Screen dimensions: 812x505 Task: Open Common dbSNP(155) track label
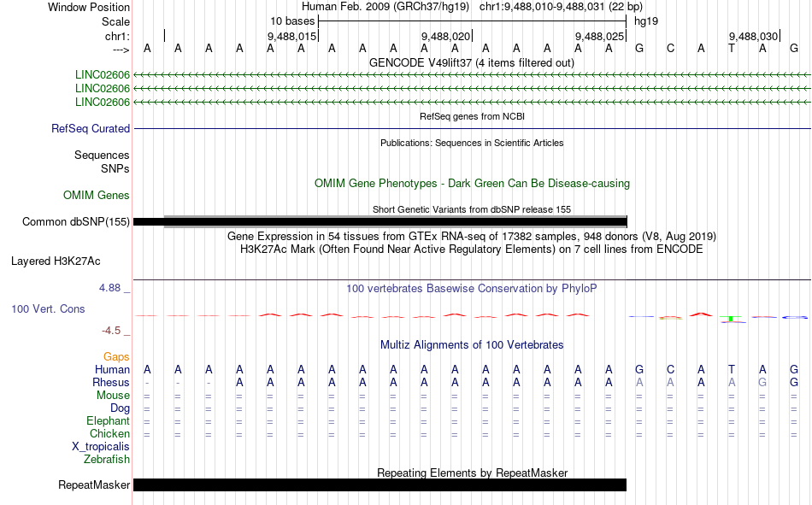75,221
